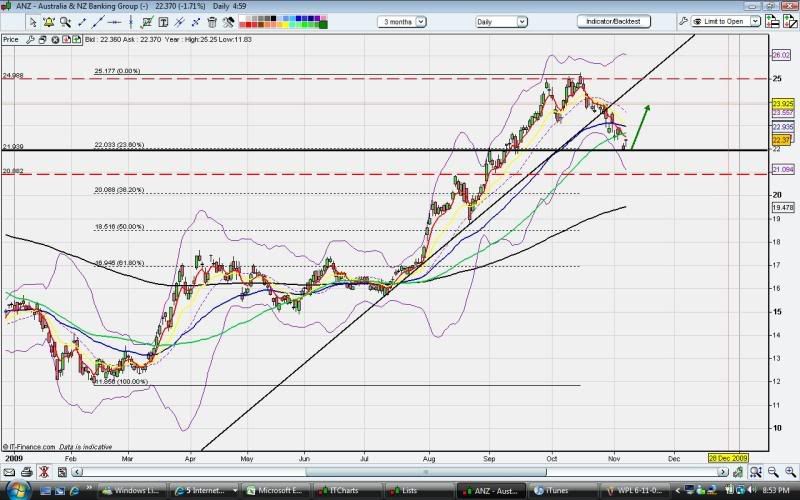Screen dimensions: 800x500
Task: Click the envelope email chart icon
Action: pyautogui.click(x=9, y=472)
